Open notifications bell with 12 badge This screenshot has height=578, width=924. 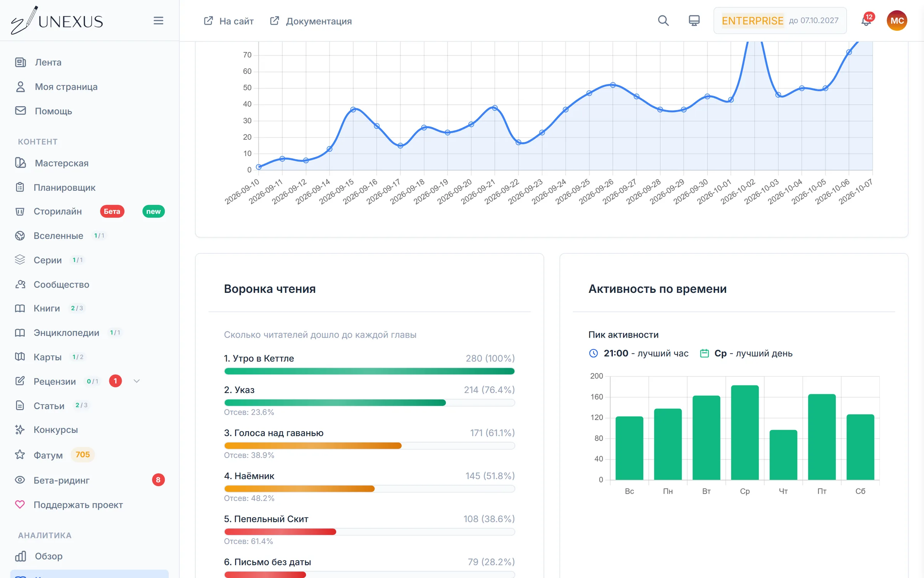pos(866,21)
